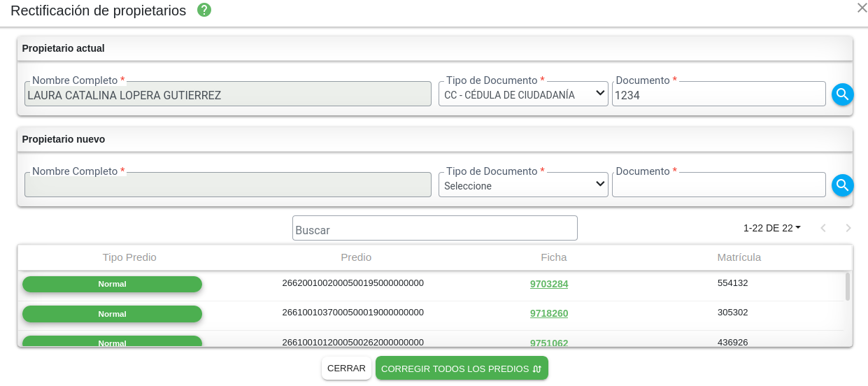Expand the 1-22 DE 22 pagination dropdown
Screen dimensions: 868x386
(772, 228)
